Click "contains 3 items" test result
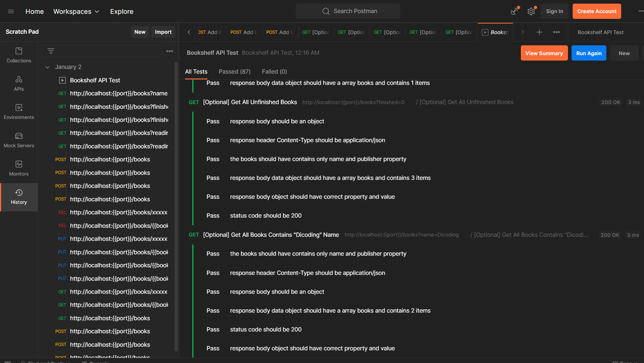644x363 pixels. [330, 178]
